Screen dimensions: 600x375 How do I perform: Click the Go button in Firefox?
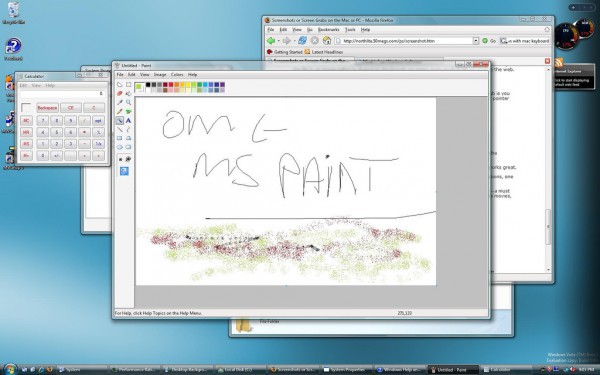[489, 41]
